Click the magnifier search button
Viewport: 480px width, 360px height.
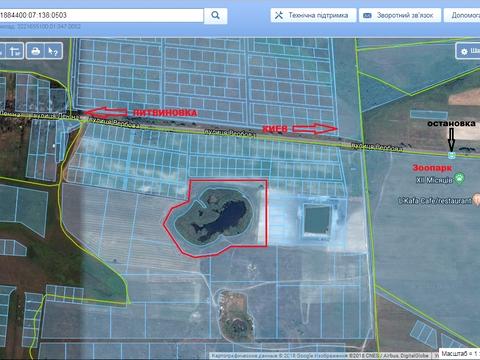pyautogui.click(x=215, y=15)
